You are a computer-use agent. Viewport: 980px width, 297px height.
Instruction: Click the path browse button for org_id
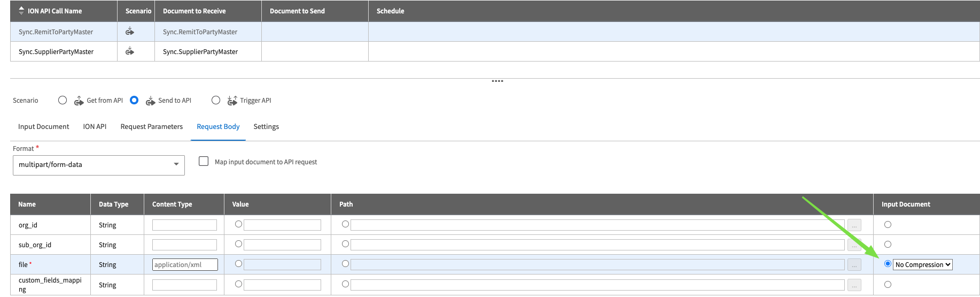click(x=854, y=225)
